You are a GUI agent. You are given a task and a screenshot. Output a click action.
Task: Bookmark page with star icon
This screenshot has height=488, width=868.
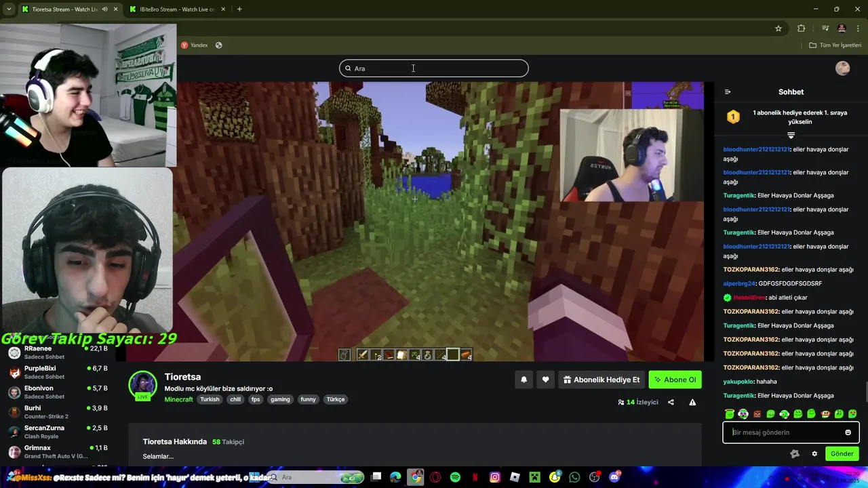pyautogui.click(x=778, y=28)
